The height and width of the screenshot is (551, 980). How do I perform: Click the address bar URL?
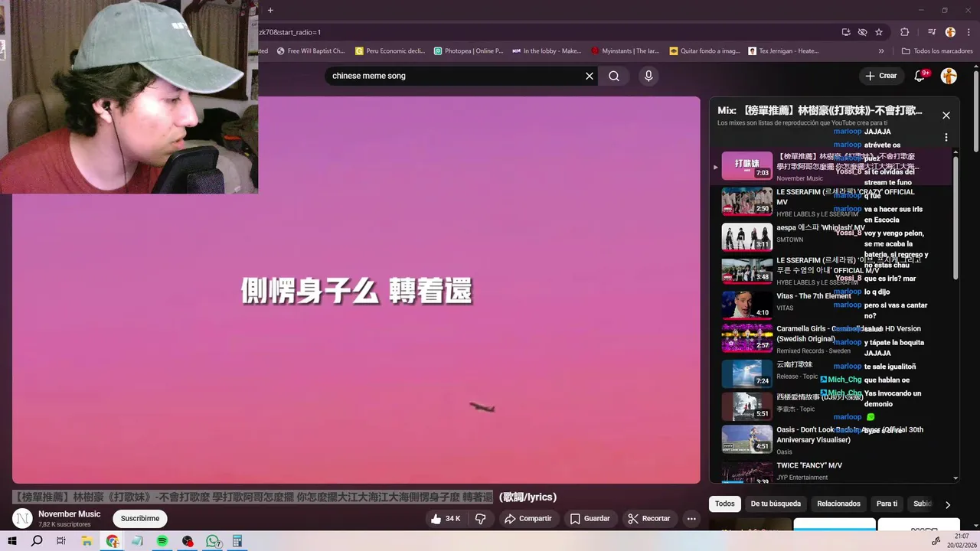click(x=289, y=32)
